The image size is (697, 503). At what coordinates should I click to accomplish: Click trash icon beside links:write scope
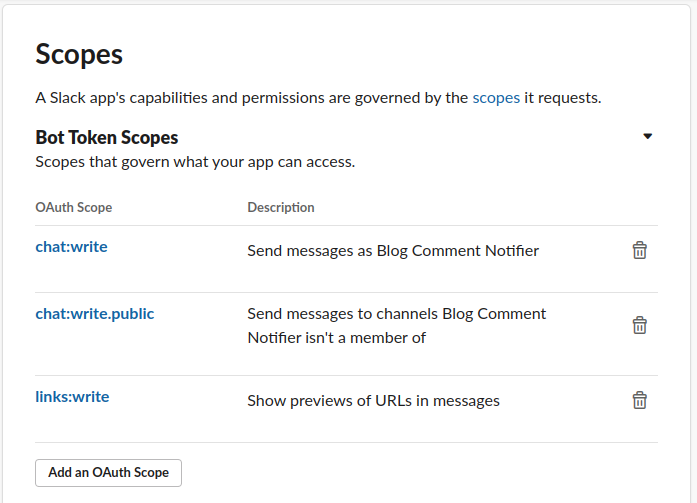pos(639,400)
